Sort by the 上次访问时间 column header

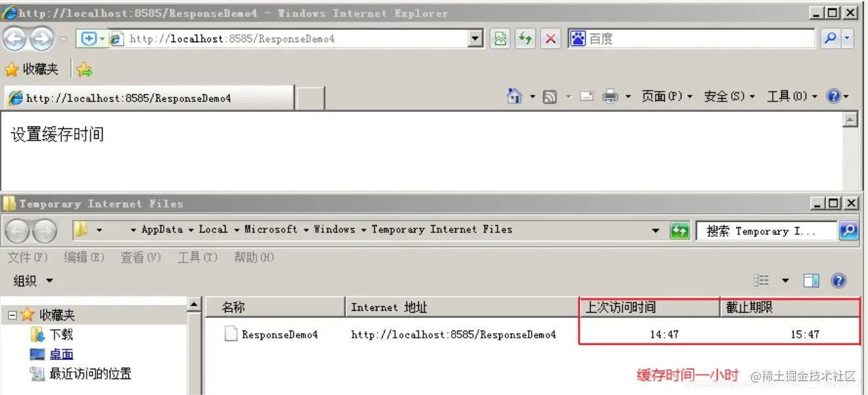[x=650, y=307]
